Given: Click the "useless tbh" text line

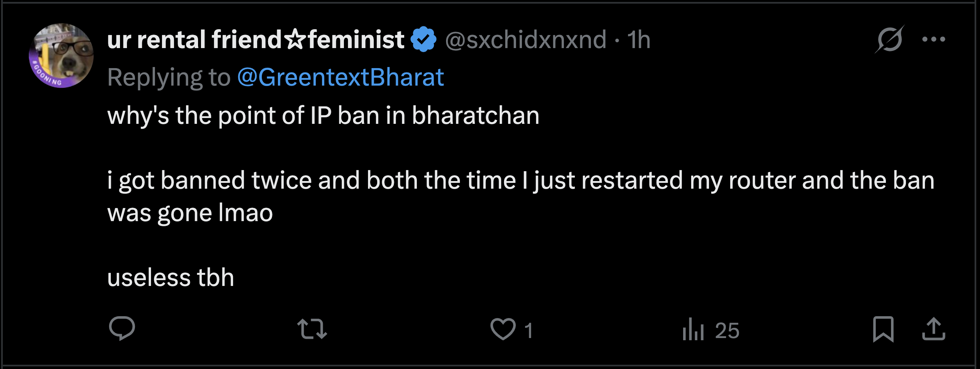Looking at the screenshot, I should tap(170, 278).
